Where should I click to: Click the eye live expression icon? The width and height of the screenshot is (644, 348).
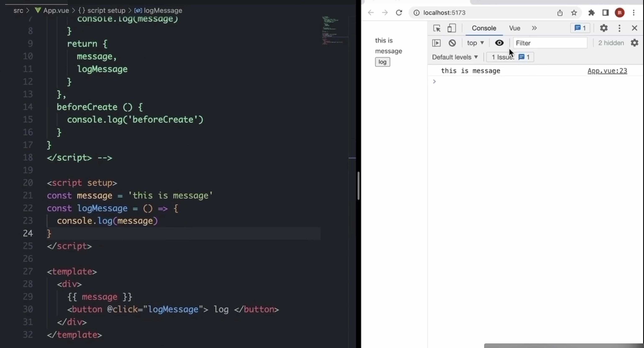[499, 43]
